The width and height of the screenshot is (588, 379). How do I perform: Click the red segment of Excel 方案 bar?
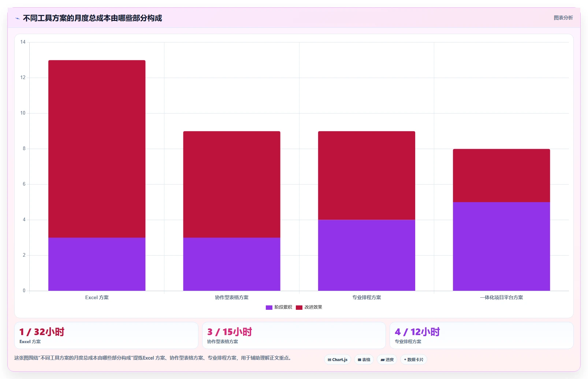coord(97,149)
